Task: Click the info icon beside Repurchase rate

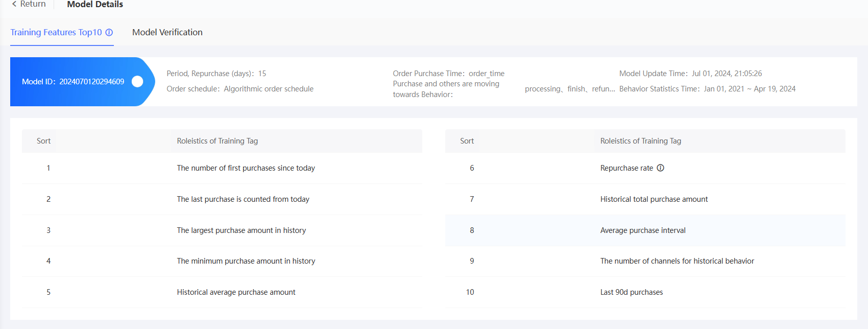Action: pos(660,168)
